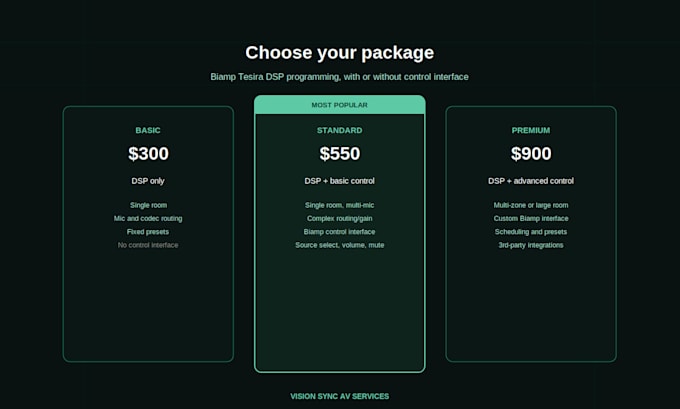
Task: Click the MOST POPULAR banner
Action: tap(340, 105)
